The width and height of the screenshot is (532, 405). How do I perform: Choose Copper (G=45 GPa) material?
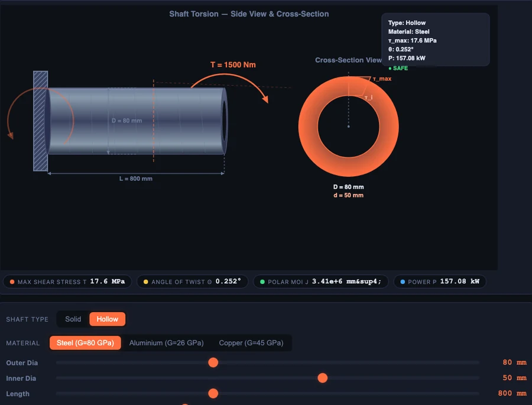click(x=251, y=343)
